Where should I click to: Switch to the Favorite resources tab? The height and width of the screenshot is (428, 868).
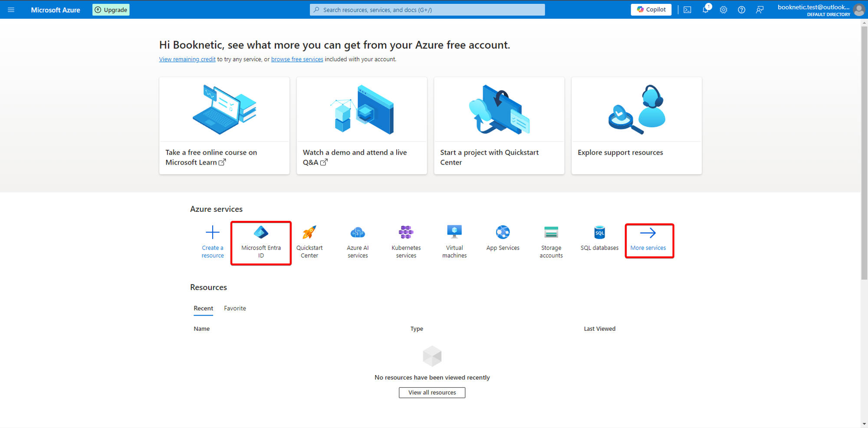(235, 308)
